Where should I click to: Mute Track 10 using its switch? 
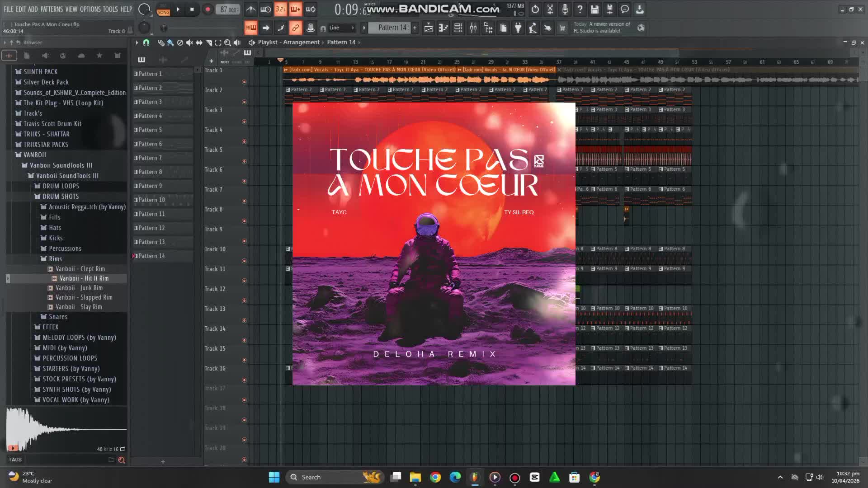point(244,261)
